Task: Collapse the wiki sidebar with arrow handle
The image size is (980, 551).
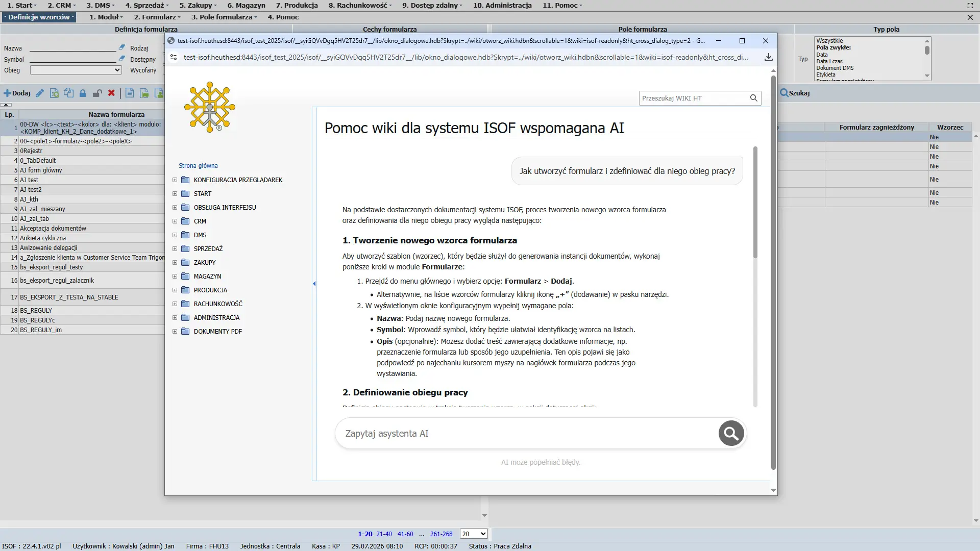Action: 314,284
